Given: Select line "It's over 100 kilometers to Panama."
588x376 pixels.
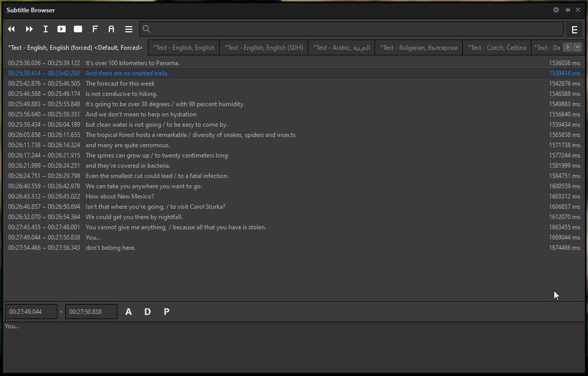Looking at the screenshot, I should point(294,63).
